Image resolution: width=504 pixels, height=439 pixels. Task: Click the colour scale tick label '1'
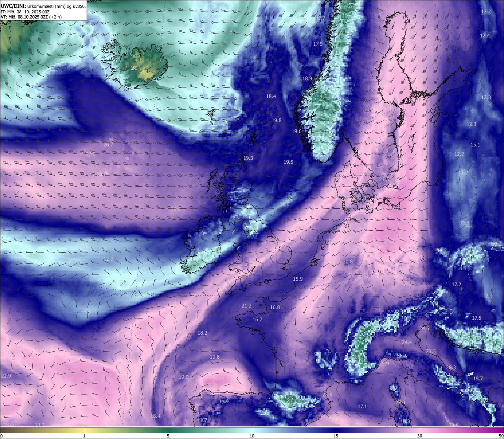84,436
